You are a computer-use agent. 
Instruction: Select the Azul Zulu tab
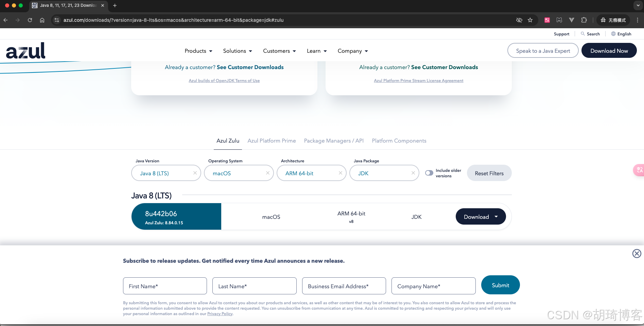click(x=228, y=141)
